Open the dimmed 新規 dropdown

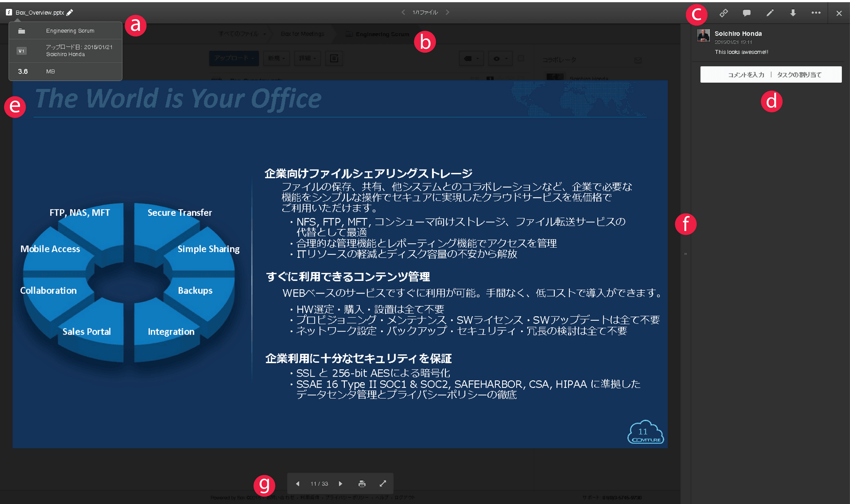click(x=276, y=58)
